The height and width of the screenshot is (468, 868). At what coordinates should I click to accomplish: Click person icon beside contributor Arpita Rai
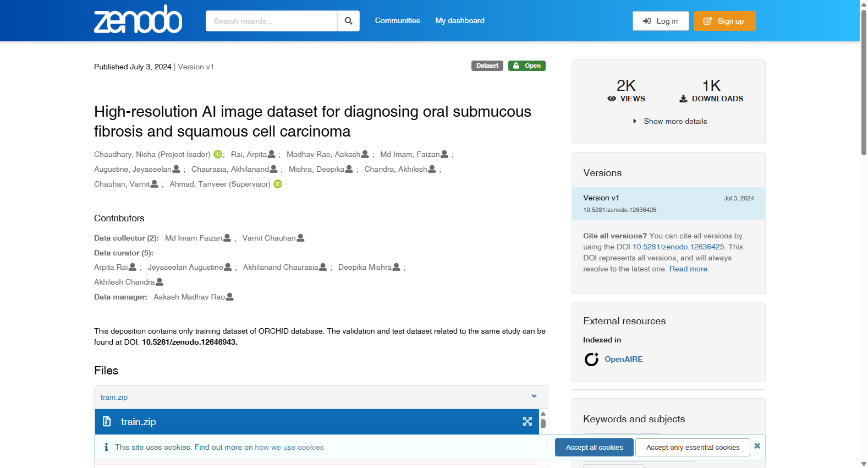coord(133,267)
